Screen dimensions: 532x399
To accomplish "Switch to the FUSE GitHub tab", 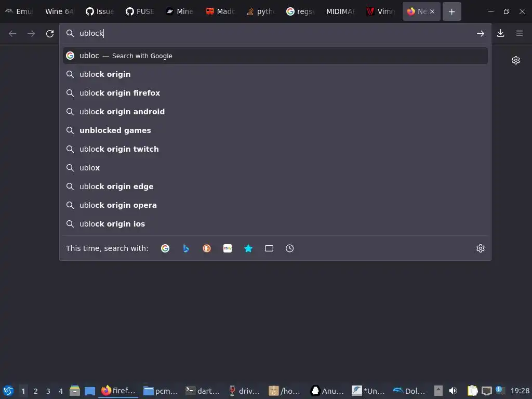I will tap(139, 11).
